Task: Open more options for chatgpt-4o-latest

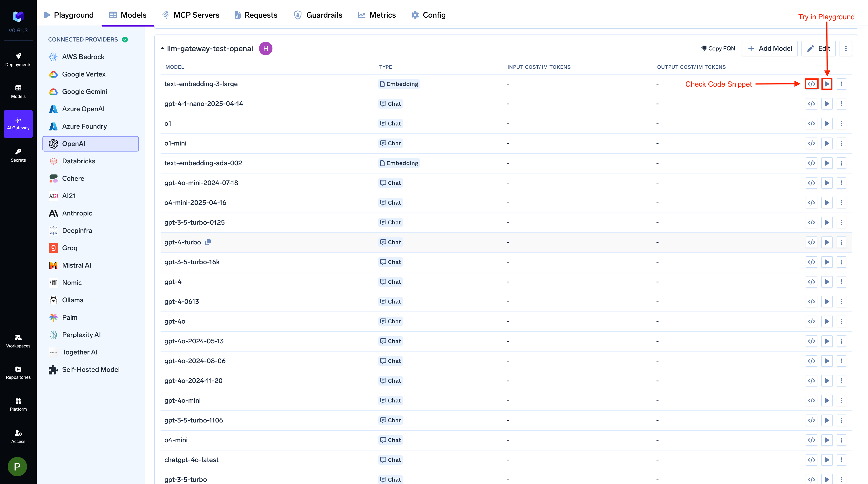Action: [x=841, y=460]
